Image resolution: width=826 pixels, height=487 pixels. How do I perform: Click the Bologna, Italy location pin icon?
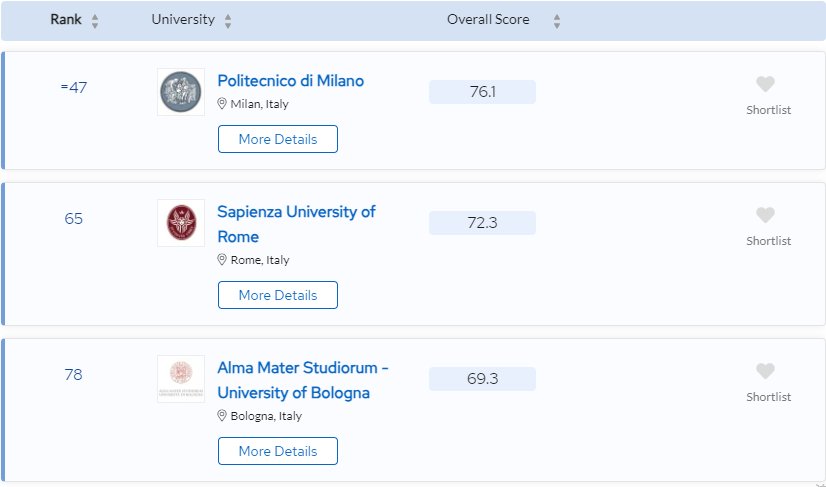click(222, 415)
